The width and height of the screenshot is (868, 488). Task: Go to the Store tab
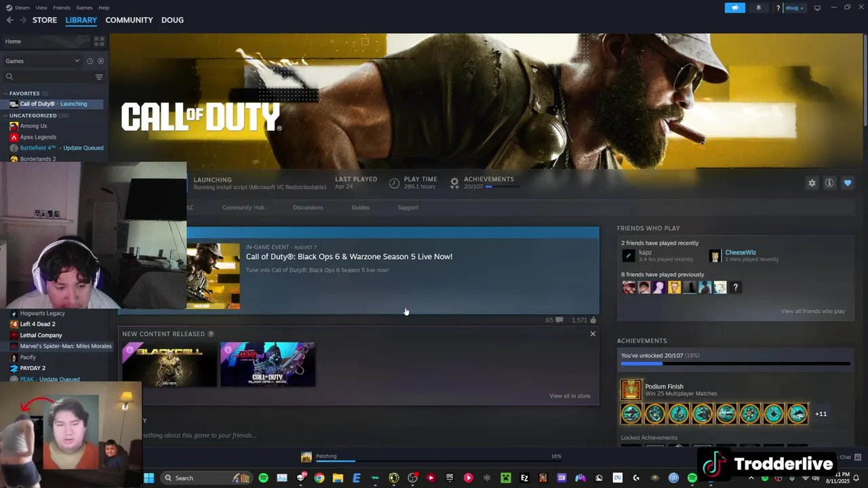pos(45,20)
